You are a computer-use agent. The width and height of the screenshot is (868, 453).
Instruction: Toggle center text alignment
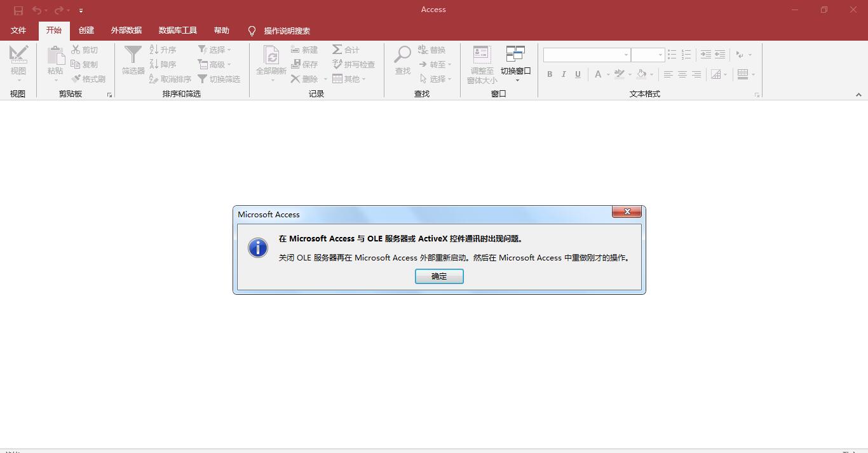pos(682,74)
